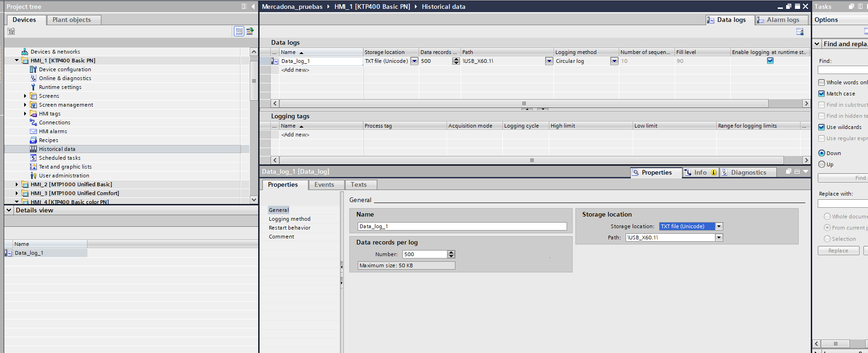Click the Connections icon in project tree
The image size is (868, 353).
pyautogui.click(x=33, y=122)
